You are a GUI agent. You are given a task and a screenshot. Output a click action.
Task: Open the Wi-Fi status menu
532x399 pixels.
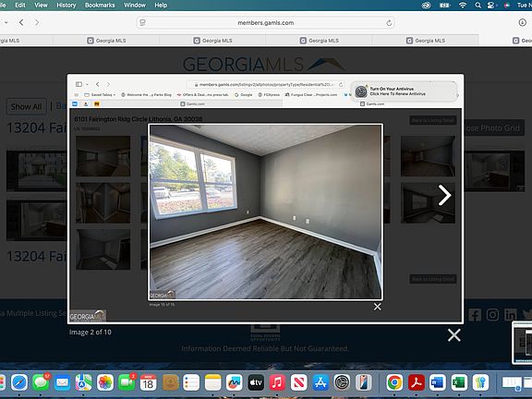click(x=463, y=6)
